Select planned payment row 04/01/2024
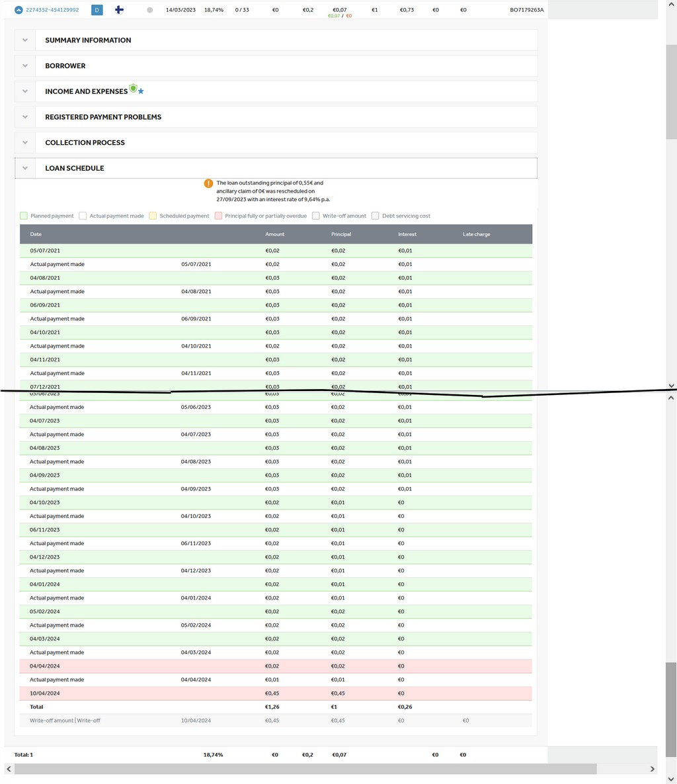This screenshot has height=784, width=677. [x=276, y=584]
